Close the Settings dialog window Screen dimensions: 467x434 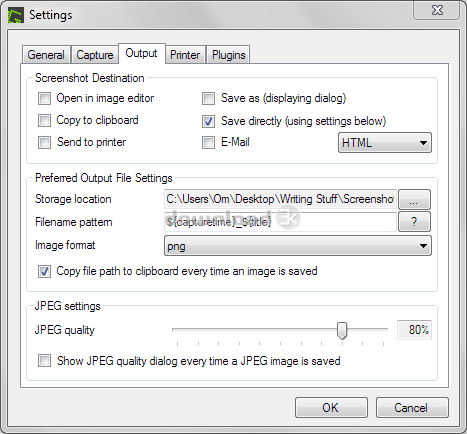(437, 10)
